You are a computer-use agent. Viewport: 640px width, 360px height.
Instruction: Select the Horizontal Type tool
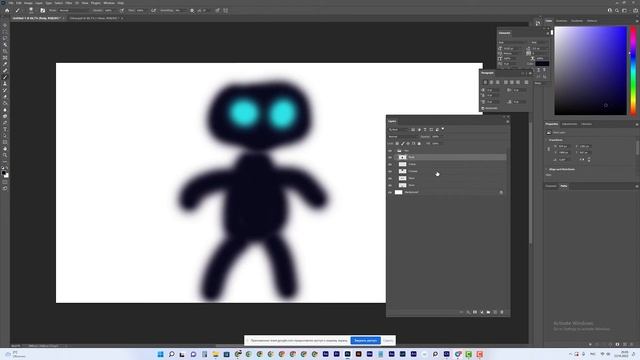click(5, 129)
